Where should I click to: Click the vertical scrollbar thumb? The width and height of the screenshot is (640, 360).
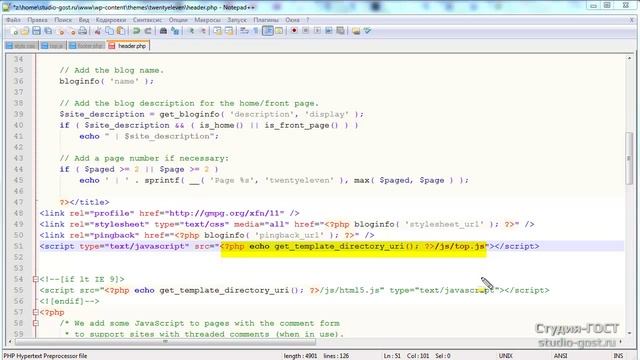coord(629,158)
